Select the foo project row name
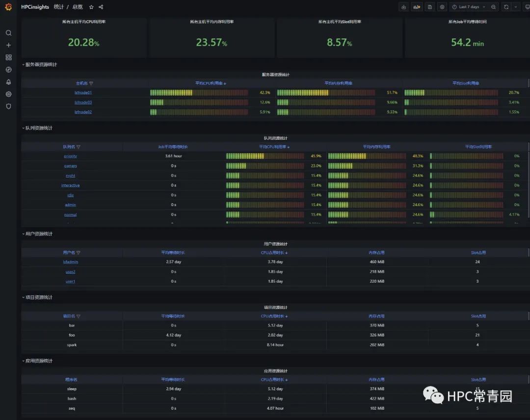 click(72, 335)
